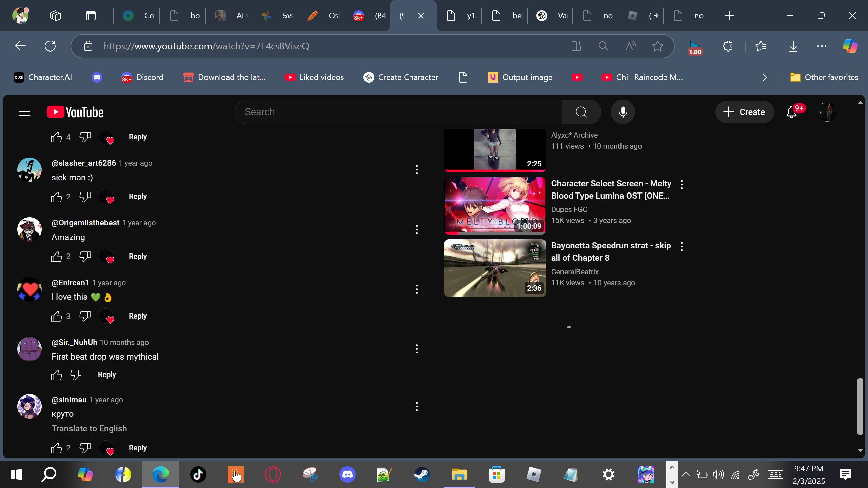Image resolution: width=868 pixels, height=488 pixels.
Task: Like the "I love this" comment
Action: [x=56, y=316]
